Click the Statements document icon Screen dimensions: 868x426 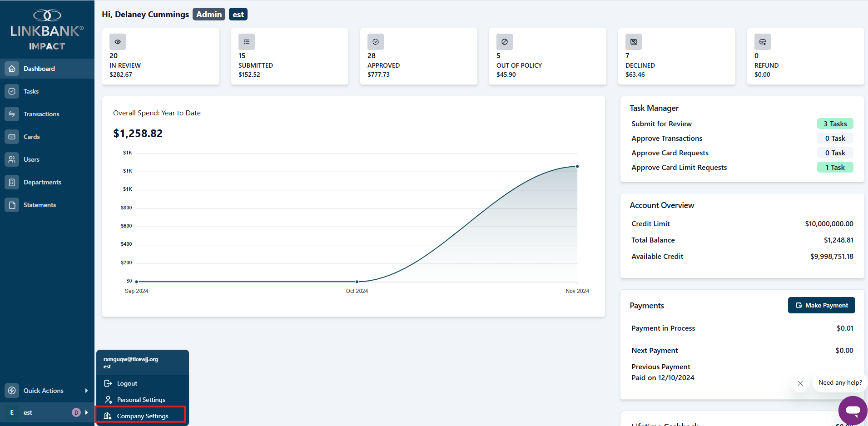click(x=12, y=205)
